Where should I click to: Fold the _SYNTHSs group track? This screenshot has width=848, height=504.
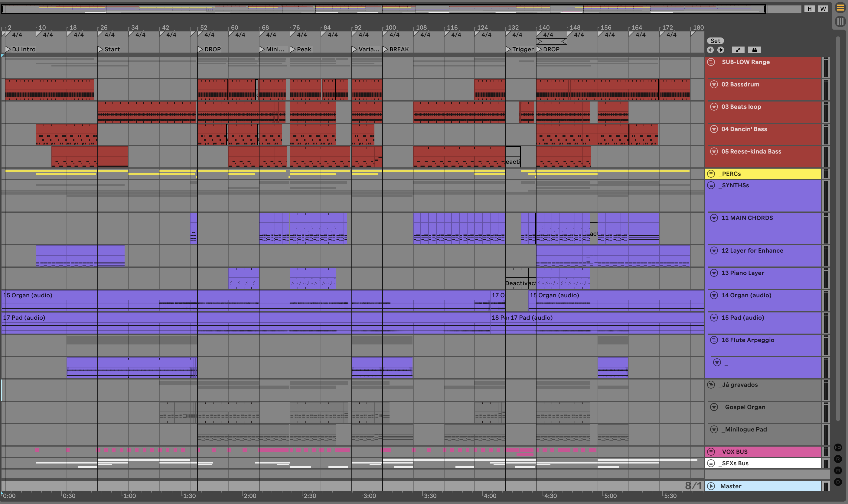711,186
